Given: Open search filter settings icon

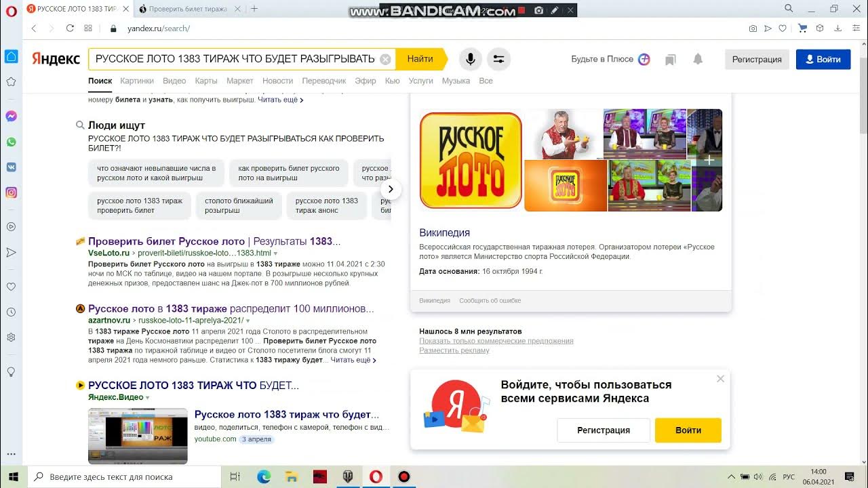Looking at the screenshot, I should click(498, 59).
